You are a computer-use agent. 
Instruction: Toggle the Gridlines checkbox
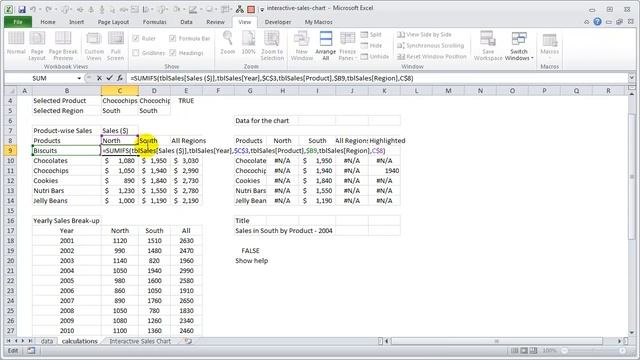pyautogui.click(x=136, y=53)
